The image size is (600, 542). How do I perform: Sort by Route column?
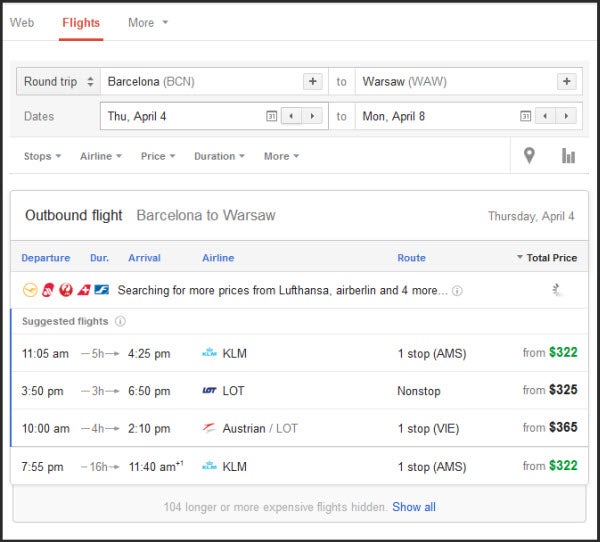tap(411, 258)
